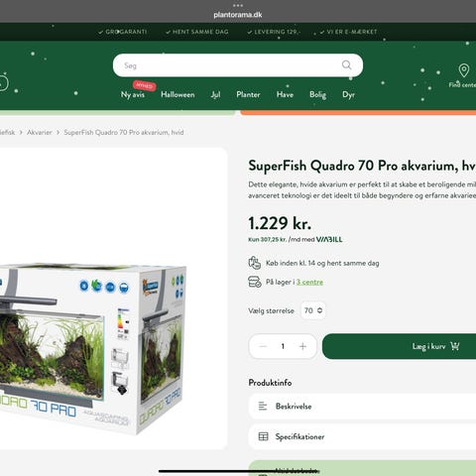Expand the Specifikationer section
Viewport: 476px width, 476px height.
(362, 437)
